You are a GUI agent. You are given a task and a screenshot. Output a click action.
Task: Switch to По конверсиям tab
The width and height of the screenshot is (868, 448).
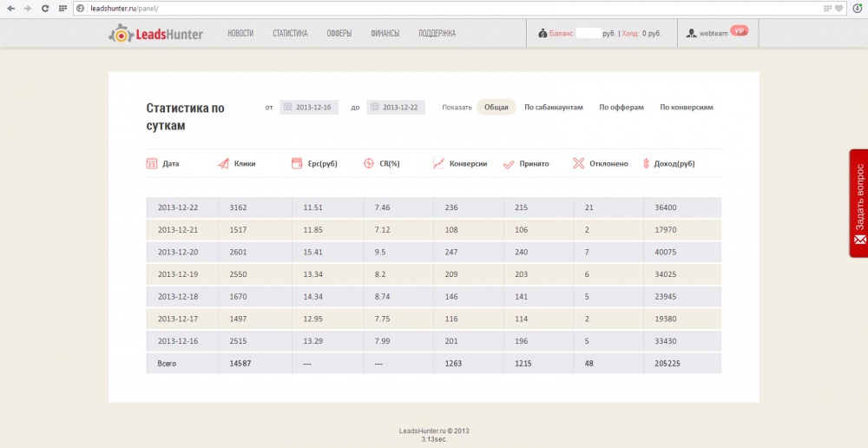point(687,108)
